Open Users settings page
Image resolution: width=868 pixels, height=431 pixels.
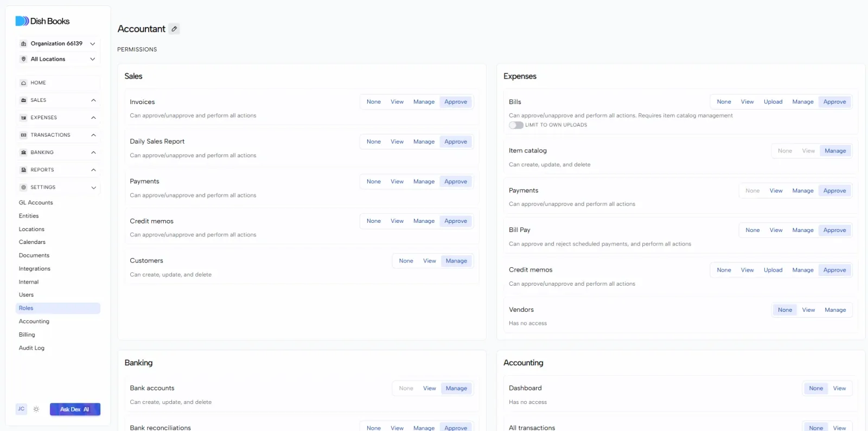pyautogui.click(x=26, y=295)
